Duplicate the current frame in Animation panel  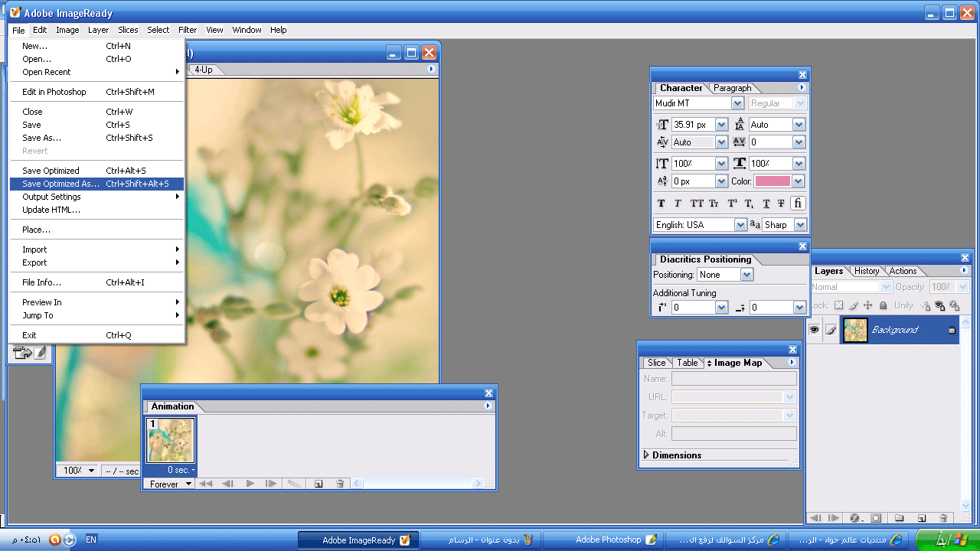coord(318,484)
